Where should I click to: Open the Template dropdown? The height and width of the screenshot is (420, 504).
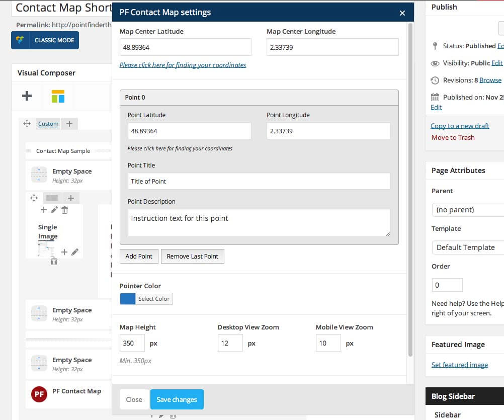pyautogui.click(x=467, y=247)
